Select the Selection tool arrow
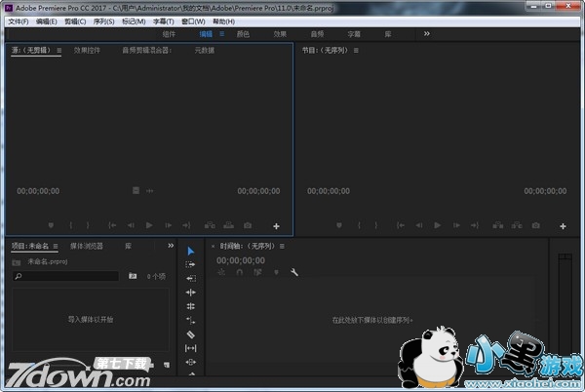 click(x=191, y=251)
